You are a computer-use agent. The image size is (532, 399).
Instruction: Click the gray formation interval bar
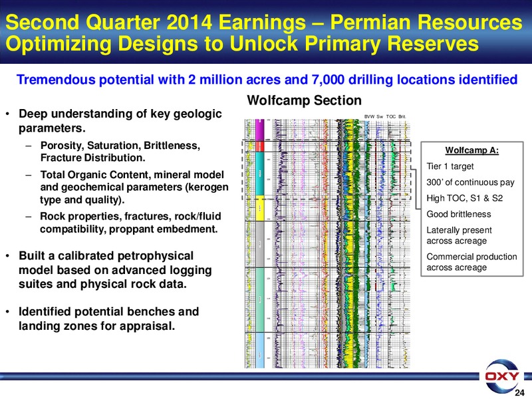tap(259, 244)
